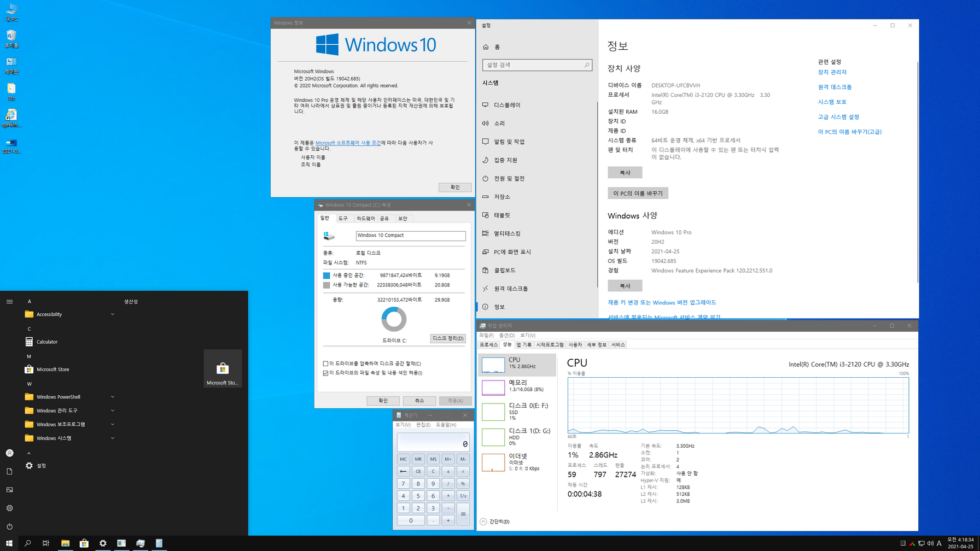The image size is (980, 551).
Task: Open the 파일 menu in Task Manager
Action: 486,335
